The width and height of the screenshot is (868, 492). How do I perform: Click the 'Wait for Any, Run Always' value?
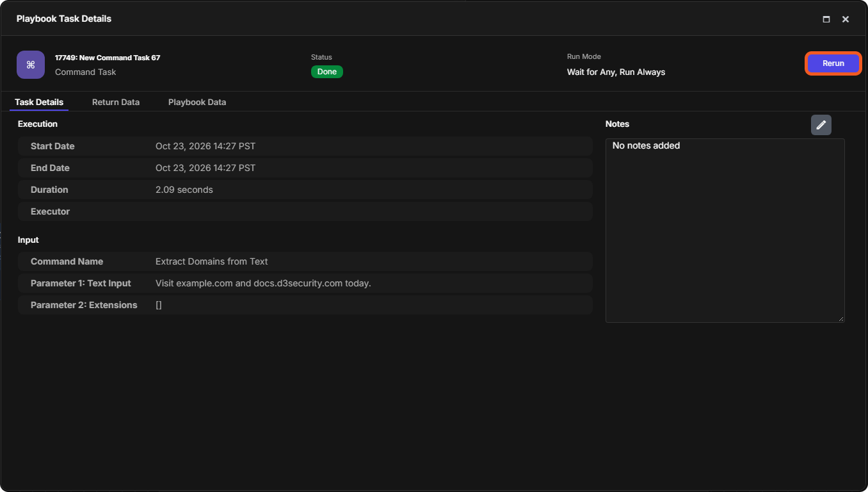pos(616,72)
